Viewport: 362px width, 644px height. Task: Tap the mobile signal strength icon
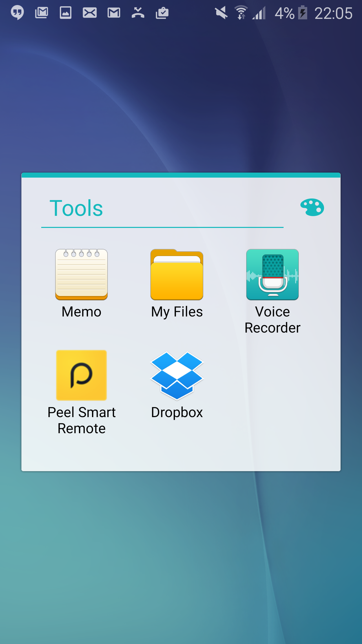(x=259, y=13)
